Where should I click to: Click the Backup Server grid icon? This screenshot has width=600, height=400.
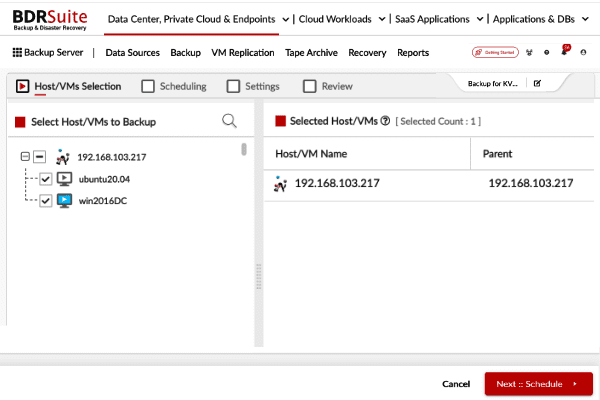17,52
